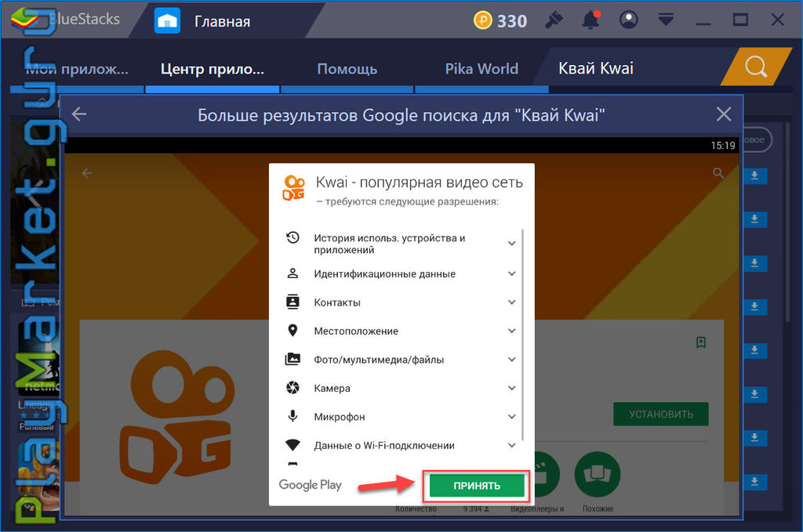Click the УСТАНОВИТЬ install button

pos(661,414)
